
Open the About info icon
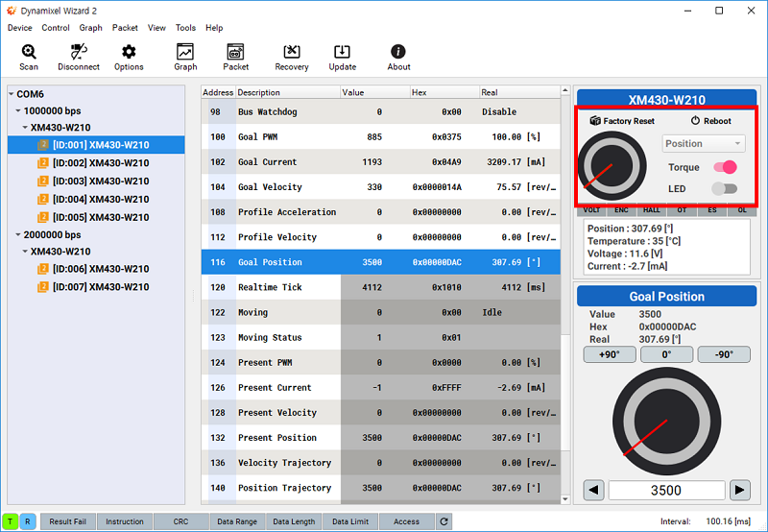(x=398, y=57)
